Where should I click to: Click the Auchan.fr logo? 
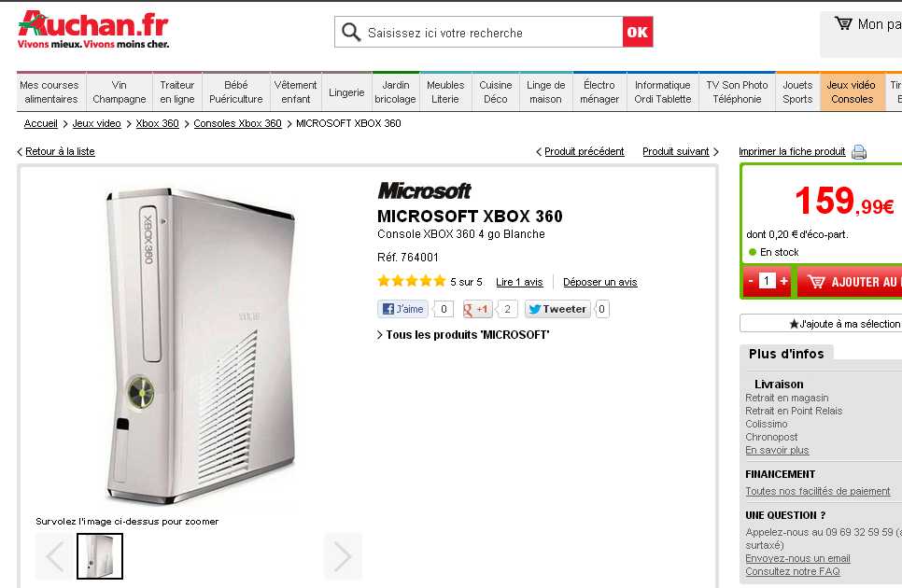(x=93, y=30)
